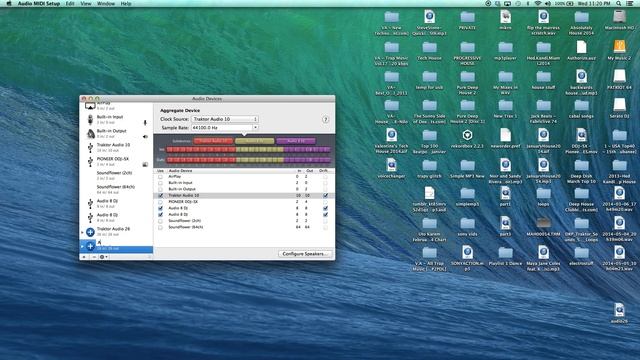640x360 pixels.
Task: Uncheck Use checkbox for Traktor Audio 10
Action: pyautogui.click(x=160, y=196)
